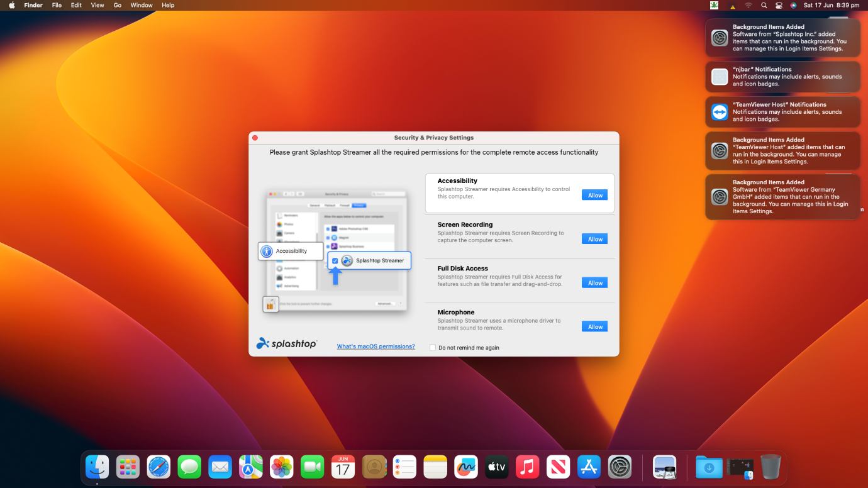Screen dimensions: 868x488
Task: Open Control Center from menu bar
Action: tap(779, 5)
